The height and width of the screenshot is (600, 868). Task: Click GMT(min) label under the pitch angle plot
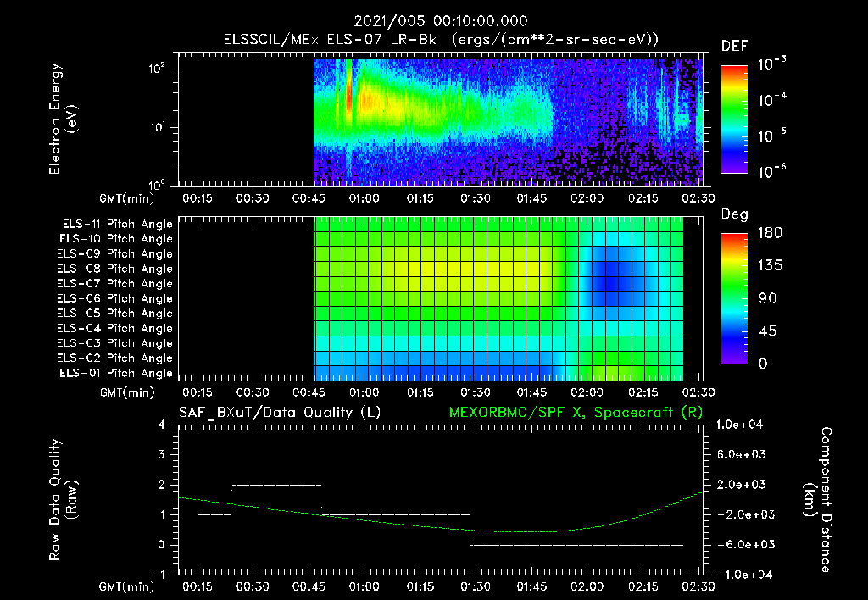click(127, 392)
